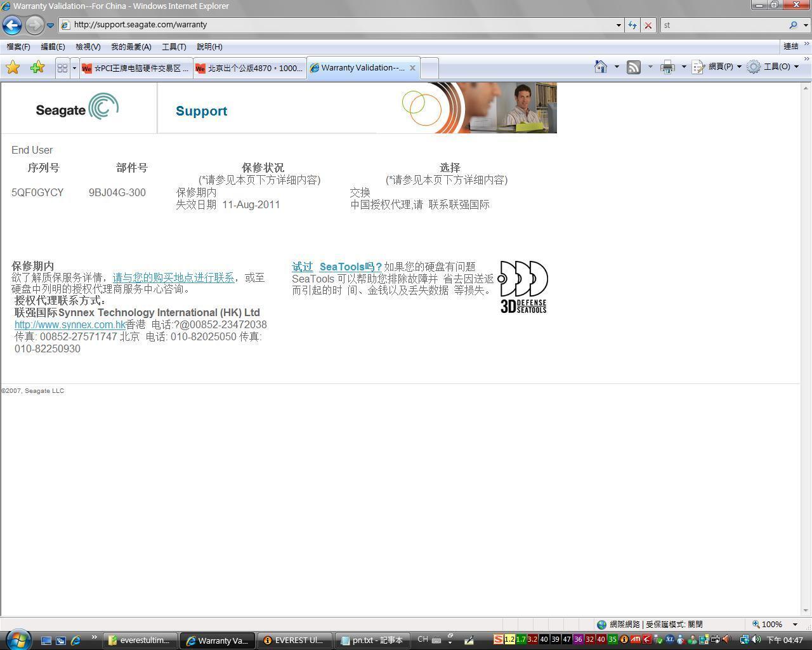Open the Favorites Center star icon

[13, 67]
